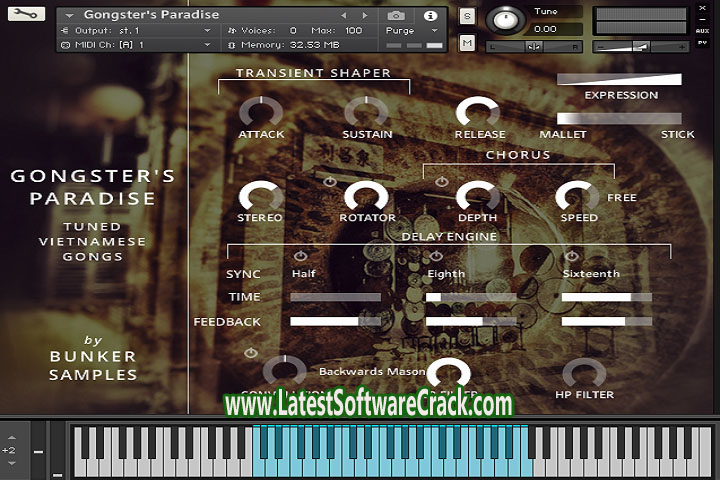
Task: Click the instrument volume slider
Action: tap(641, 47)
